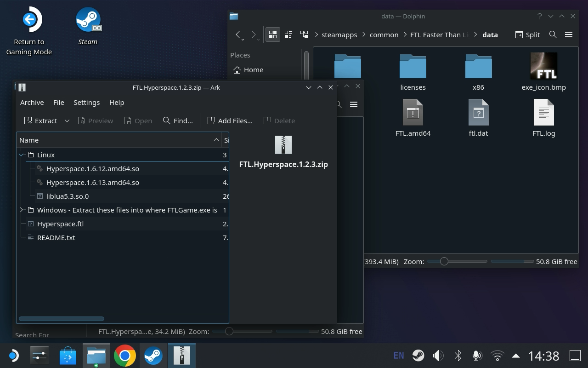This screenshot has width=588, height=368.
Task: Click Add Files... in Ark toolbar
Action: 230,121
